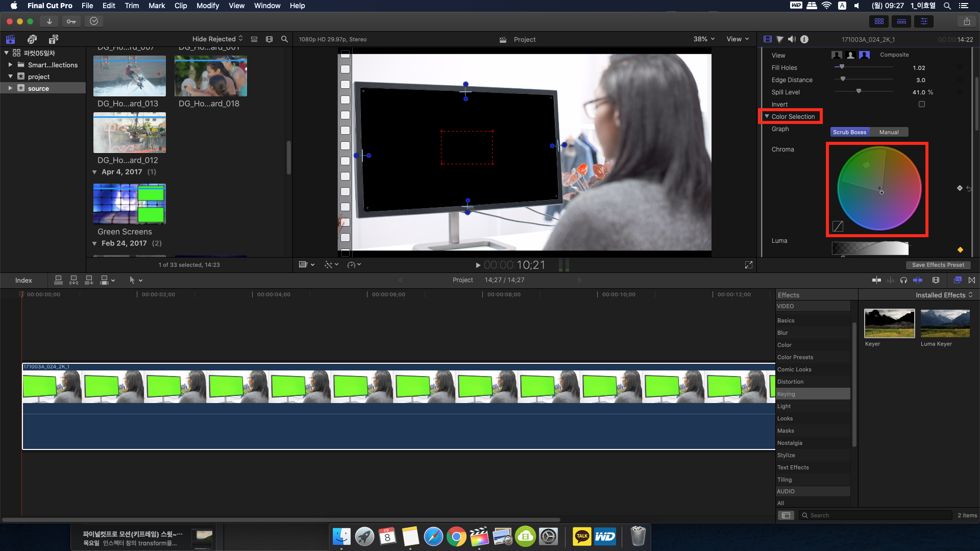The height and width of the screenshot is (551, 980).
Task: Expand the Smart Collections folder
Action: click(10, 65)
